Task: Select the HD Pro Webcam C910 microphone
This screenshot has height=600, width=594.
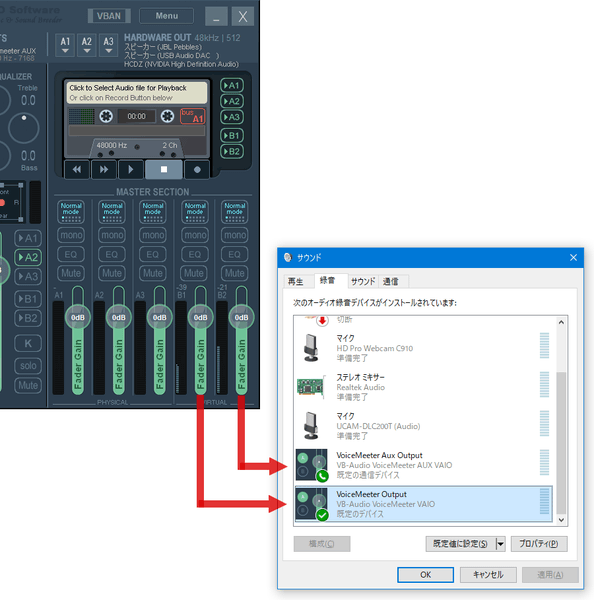Action: 423,348
